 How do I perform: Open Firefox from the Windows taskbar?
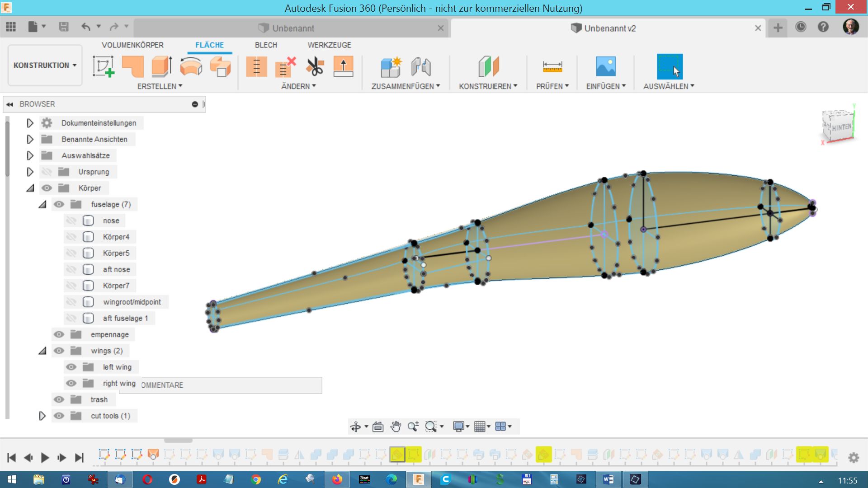(x=337, y=479)
